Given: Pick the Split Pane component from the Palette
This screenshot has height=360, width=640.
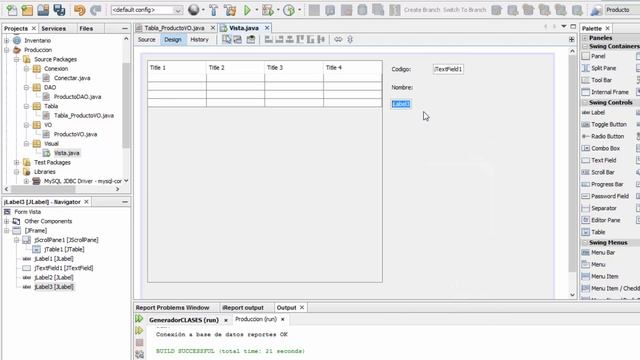Looking at the screenshot, I should pyautogui.click(x=604, y=68).
